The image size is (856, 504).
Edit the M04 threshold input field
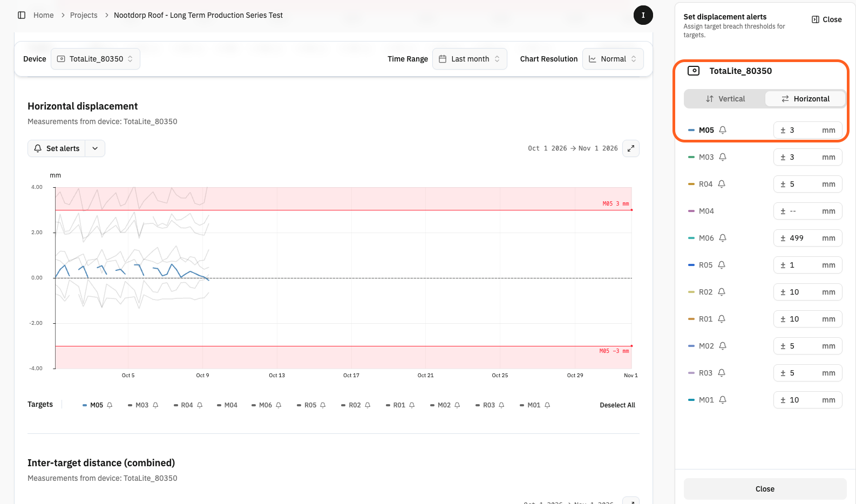pos(807,211)
